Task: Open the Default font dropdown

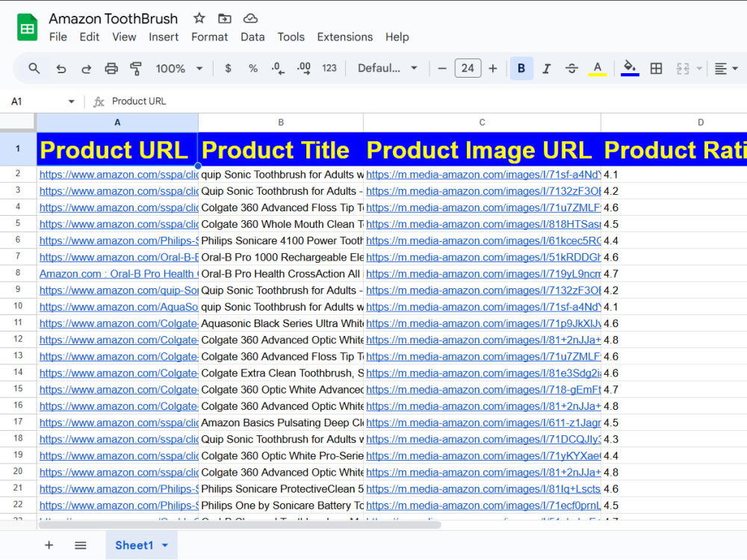Action: [388, 68]
